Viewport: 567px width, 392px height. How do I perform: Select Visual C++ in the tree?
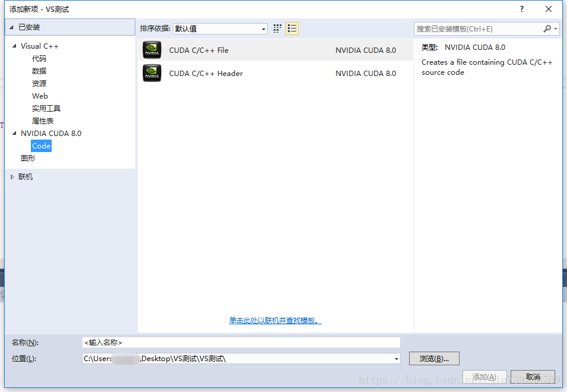click(39, 46)
